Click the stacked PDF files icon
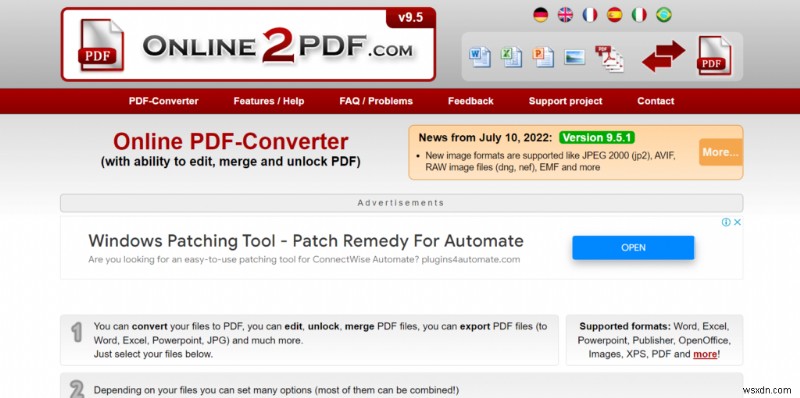 click(609, 58)
